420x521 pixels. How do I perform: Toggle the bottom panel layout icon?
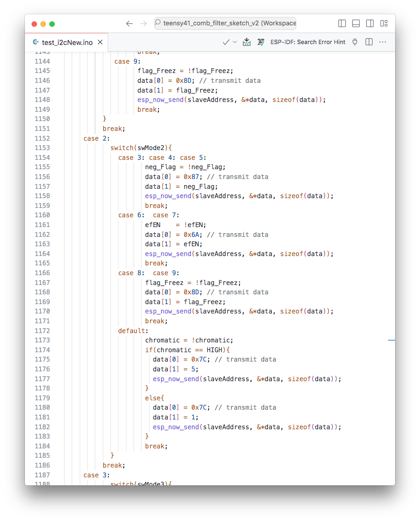click(356, 24)
